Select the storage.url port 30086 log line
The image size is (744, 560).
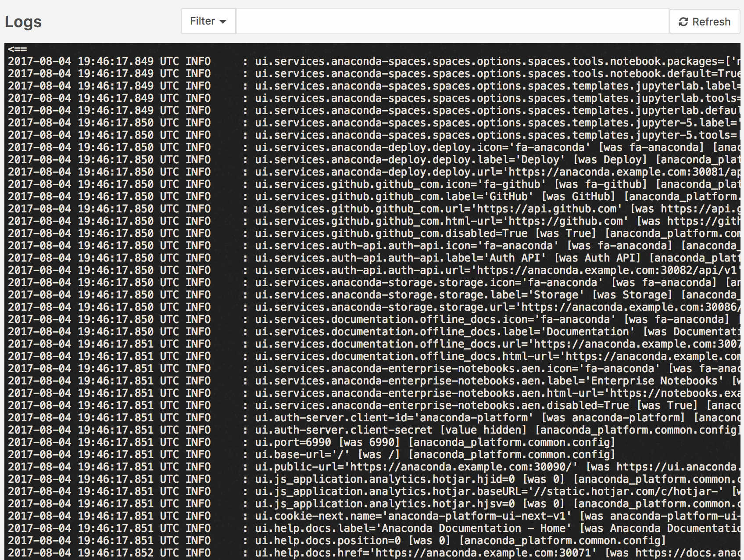[374, 307]
